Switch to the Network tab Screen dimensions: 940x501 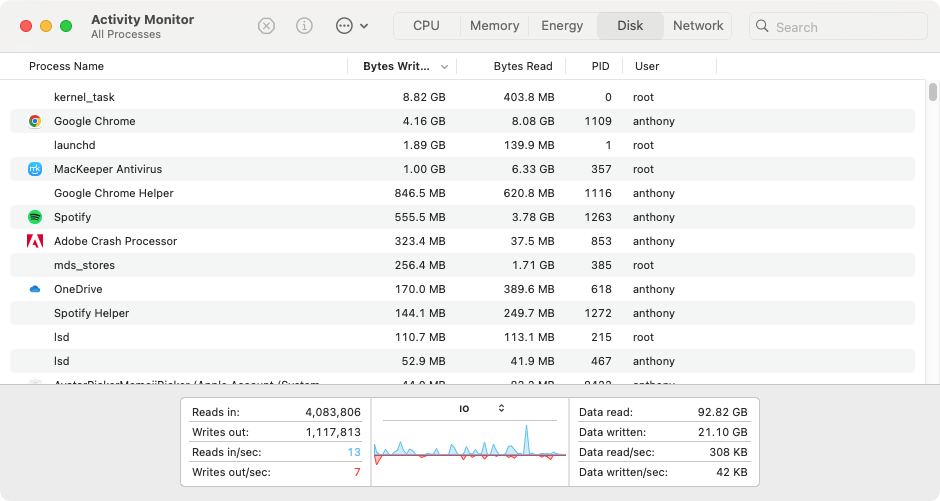pos(698,26)
